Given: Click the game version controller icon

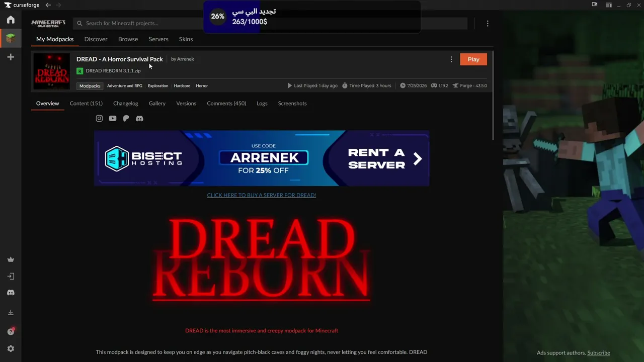Looking at the screenshot, I should click(434, 86).
